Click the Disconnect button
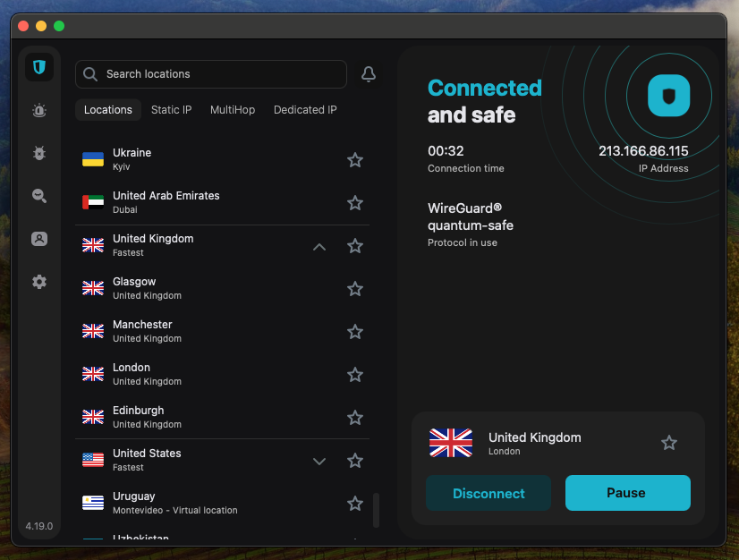739x560 pixels. point(488,493)
